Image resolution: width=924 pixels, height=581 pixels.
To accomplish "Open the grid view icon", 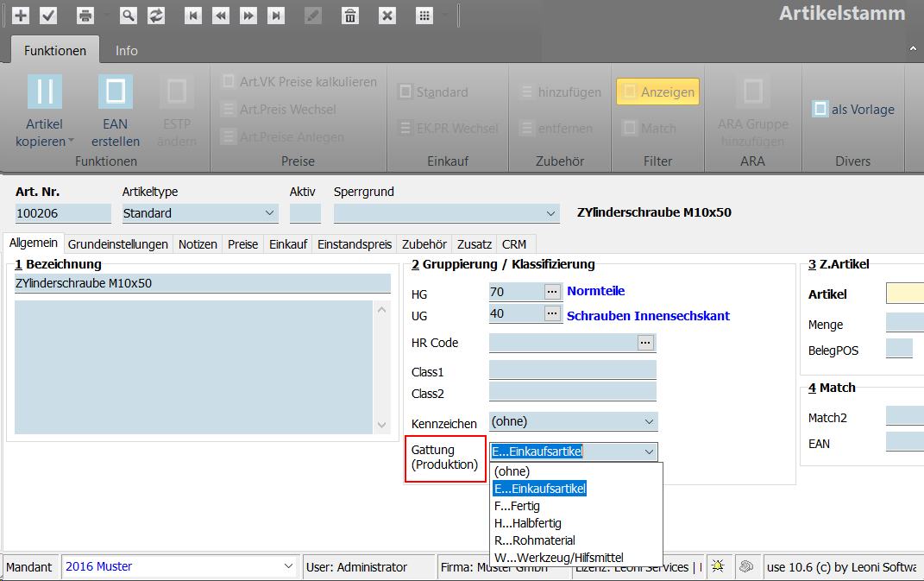I will 424,16.
